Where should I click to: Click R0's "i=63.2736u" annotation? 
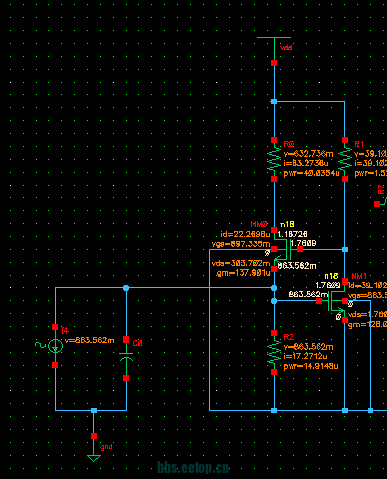(306, 163)
